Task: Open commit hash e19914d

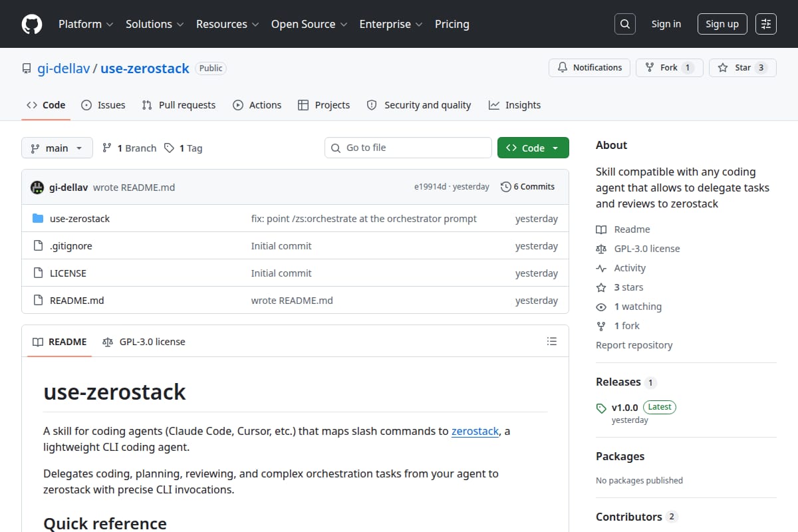Action: click(430, 187)
